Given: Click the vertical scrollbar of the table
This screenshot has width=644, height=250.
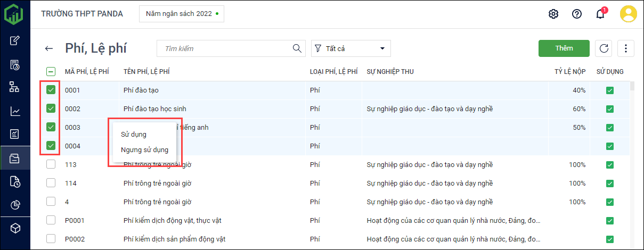Looking at the screenshot, I should click(632, 88).
